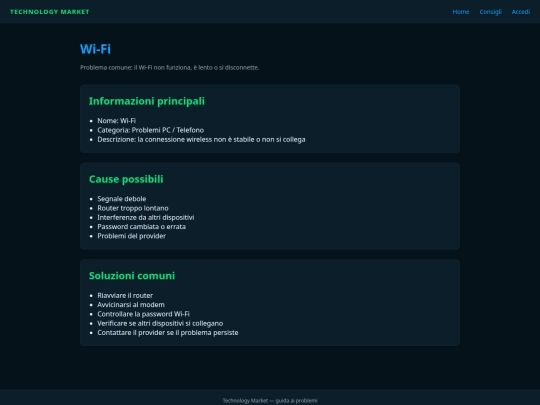Click the 'Segnale debole' list item
Screen dimensions: 540x405
[122, 199]
